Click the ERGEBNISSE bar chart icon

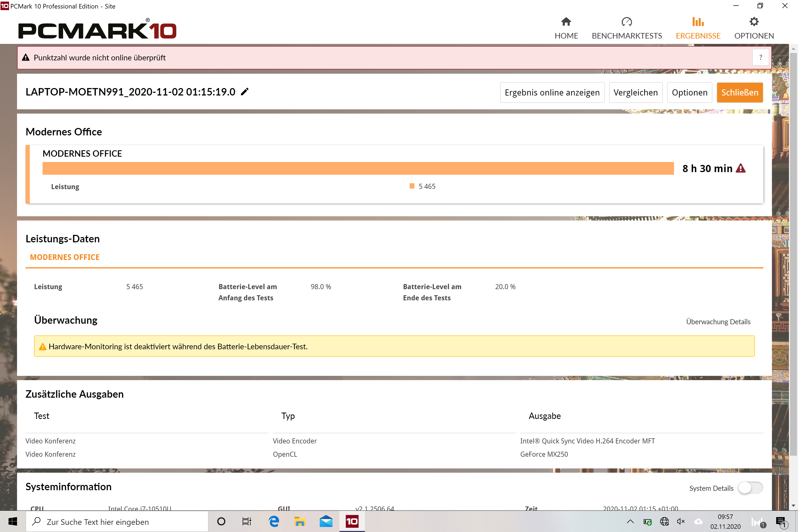698,22
